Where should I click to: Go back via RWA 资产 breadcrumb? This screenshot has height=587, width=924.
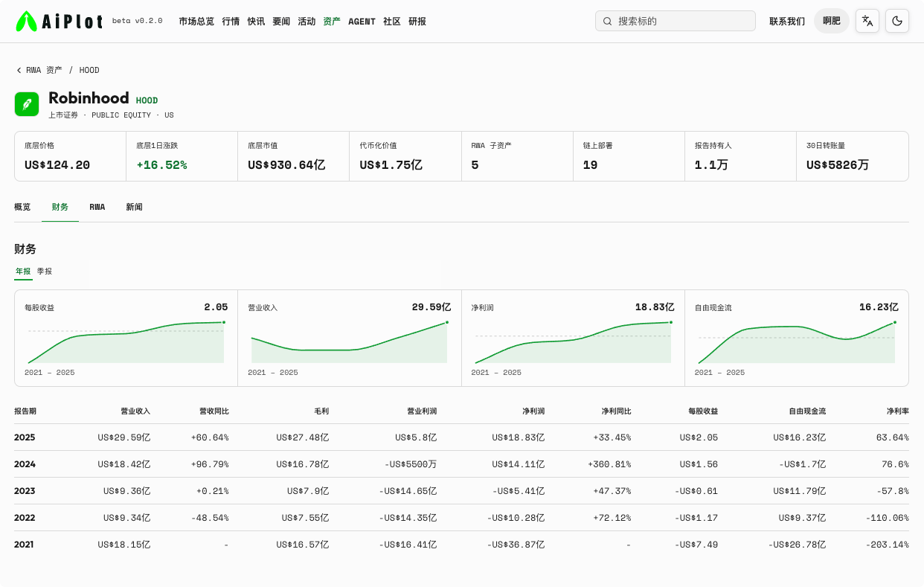[x=39, y=70]
